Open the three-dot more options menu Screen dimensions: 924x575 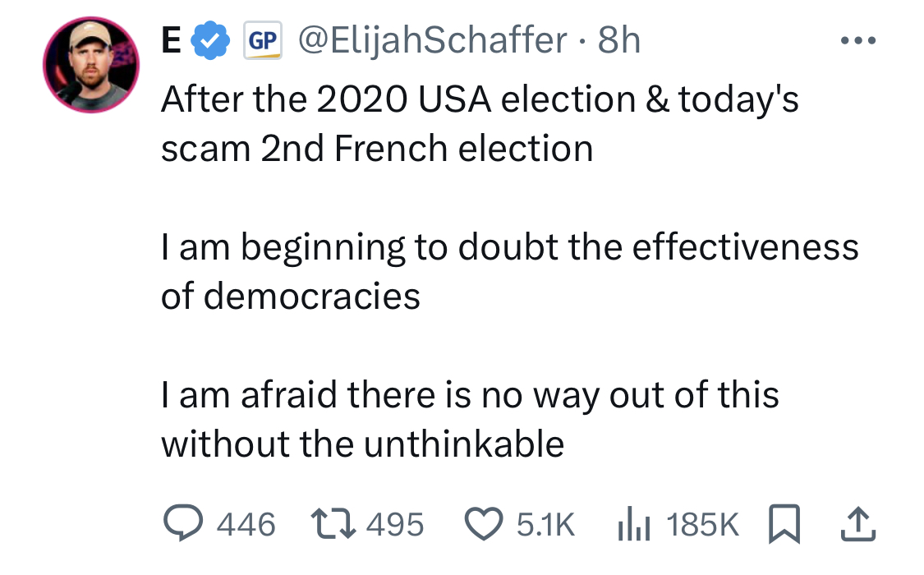tap(858, 40)
